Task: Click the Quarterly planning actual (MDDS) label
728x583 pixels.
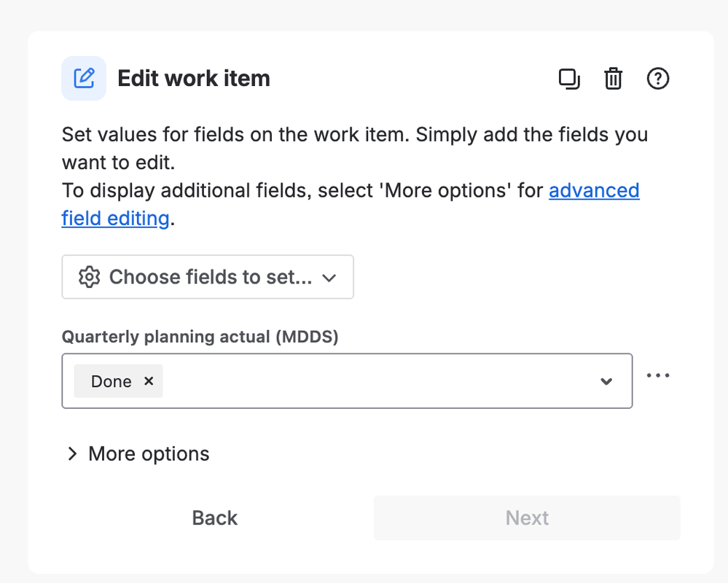Action: point(200,337)
